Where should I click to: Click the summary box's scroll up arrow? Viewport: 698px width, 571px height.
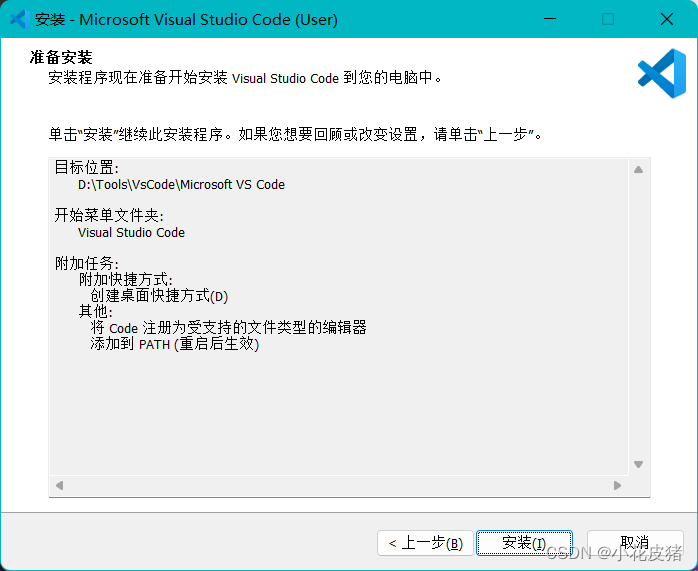coord(638,170)
